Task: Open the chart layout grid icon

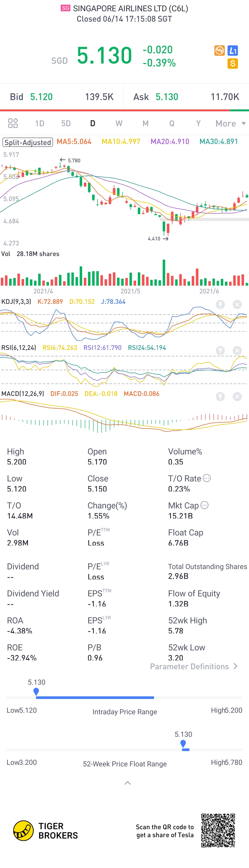Action: pos(13,123)
